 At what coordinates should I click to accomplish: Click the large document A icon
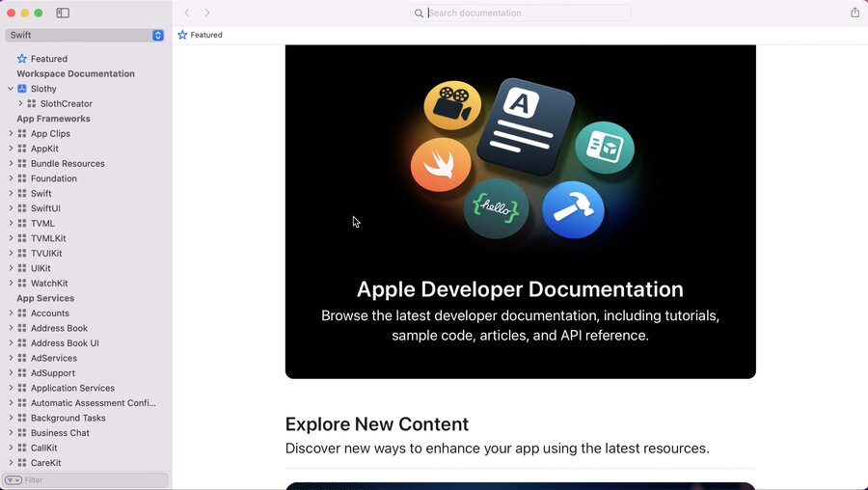click(526, 126)
